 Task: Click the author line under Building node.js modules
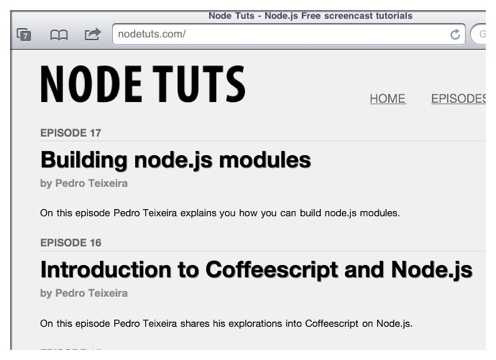(x=84, y=183)
